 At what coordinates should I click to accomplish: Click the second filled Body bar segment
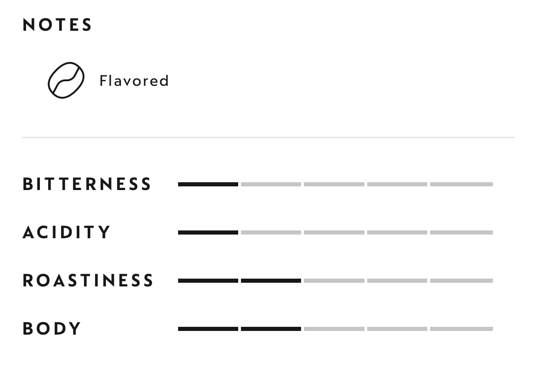click(x=271, y=329)
